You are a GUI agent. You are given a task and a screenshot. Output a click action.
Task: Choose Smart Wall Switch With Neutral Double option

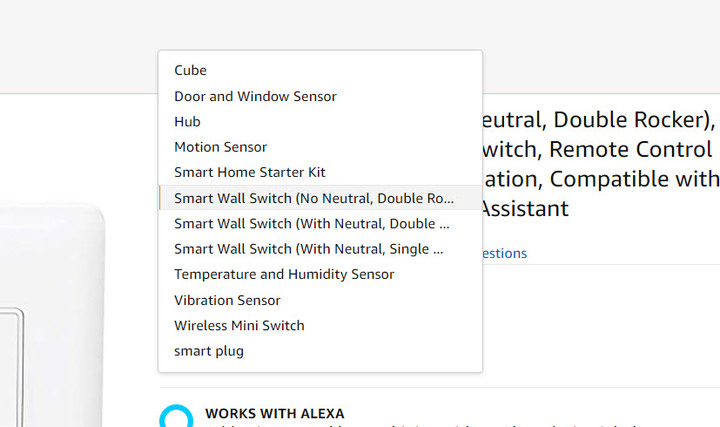320,224
